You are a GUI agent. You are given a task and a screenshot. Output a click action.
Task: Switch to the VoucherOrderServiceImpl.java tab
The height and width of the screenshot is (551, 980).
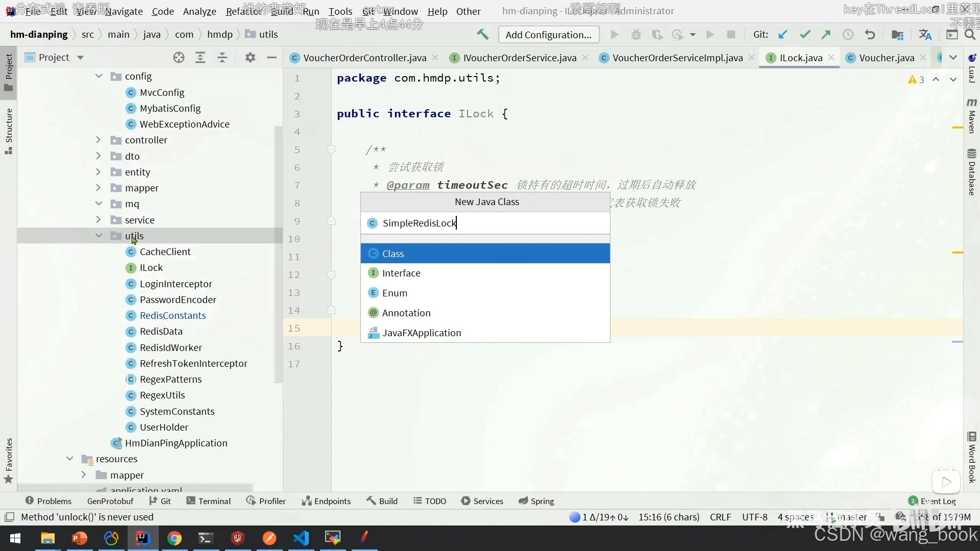click(677, 58)
